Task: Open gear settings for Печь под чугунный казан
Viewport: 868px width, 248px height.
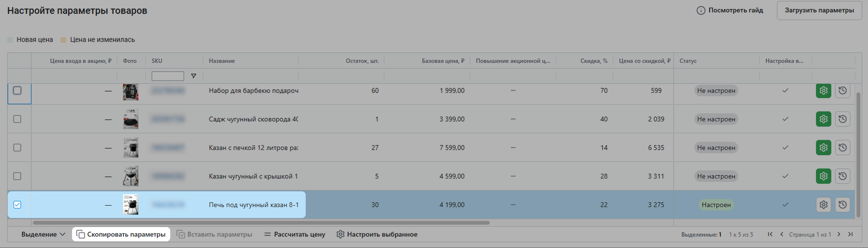Action: point(823,205)
